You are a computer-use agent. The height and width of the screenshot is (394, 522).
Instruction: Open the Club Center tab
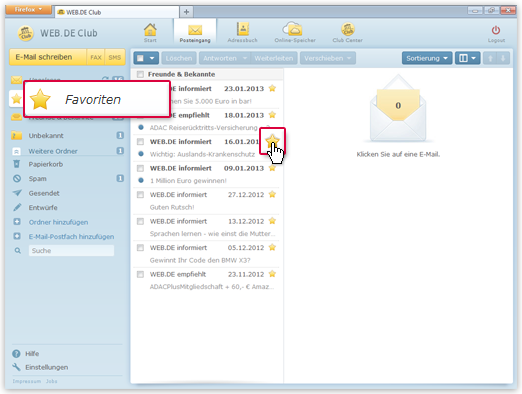point(347,33)
